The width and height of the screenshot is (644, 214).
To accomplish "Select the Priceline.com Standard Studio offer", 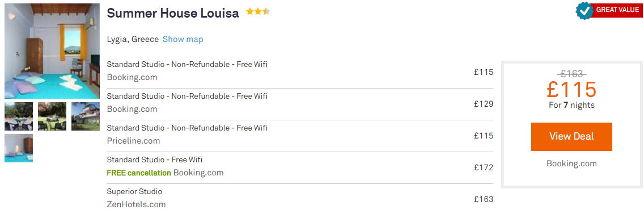I will coord(300,136).
